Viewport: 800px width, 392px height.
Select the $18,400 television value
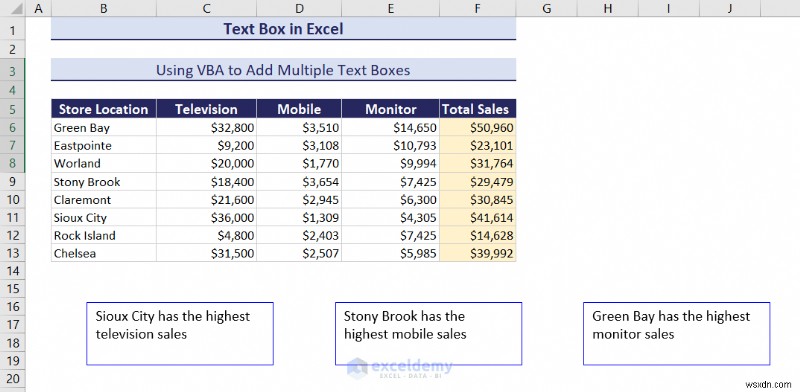pyautogui.click(x=206, y=182)
